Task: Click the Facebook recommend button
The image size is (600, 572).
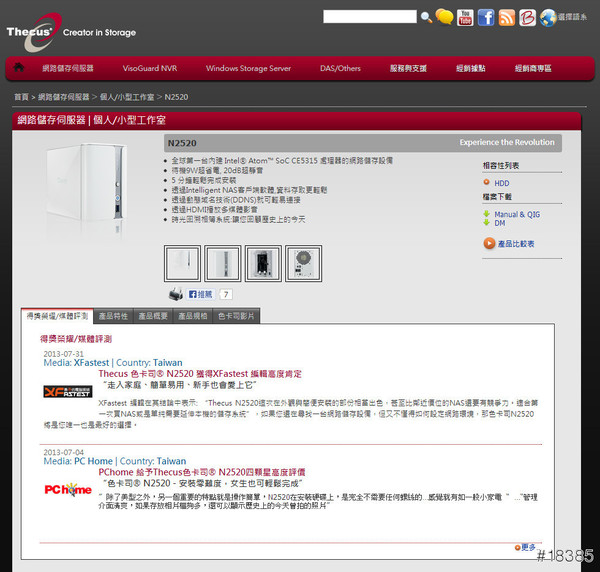Action: pyautogui.click(x=201, y=294)
